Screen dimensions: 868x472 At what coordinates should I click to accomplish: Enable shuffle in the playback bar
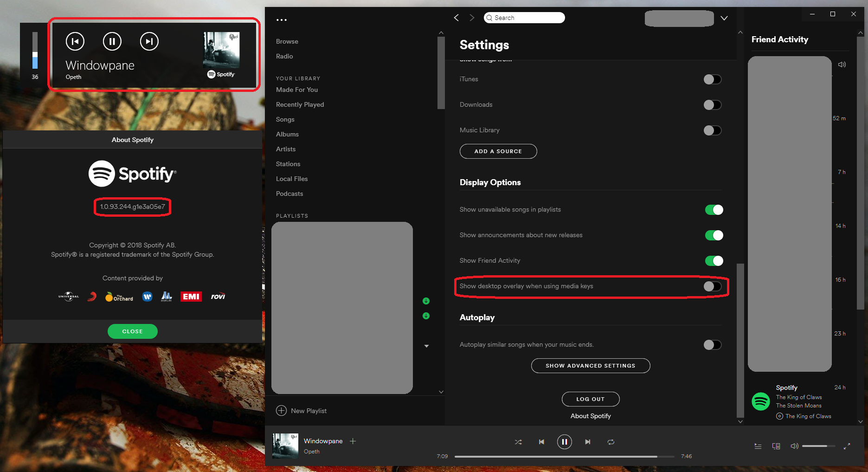click(x=518, y=442)
